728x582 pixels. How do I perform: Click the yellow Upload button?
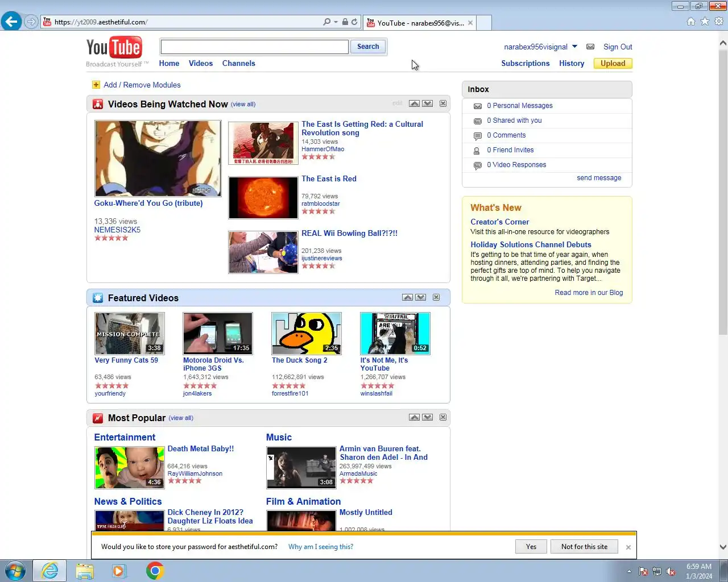pos(613,63)
